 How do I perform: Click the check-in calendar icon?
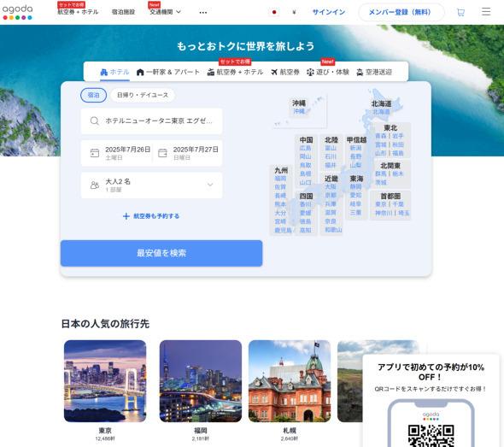[95, 153]
